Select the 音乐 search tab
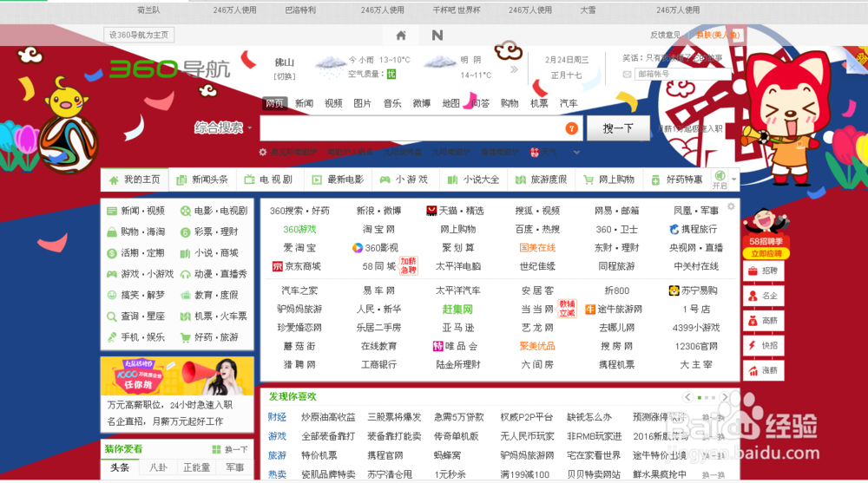 [392, 103]
